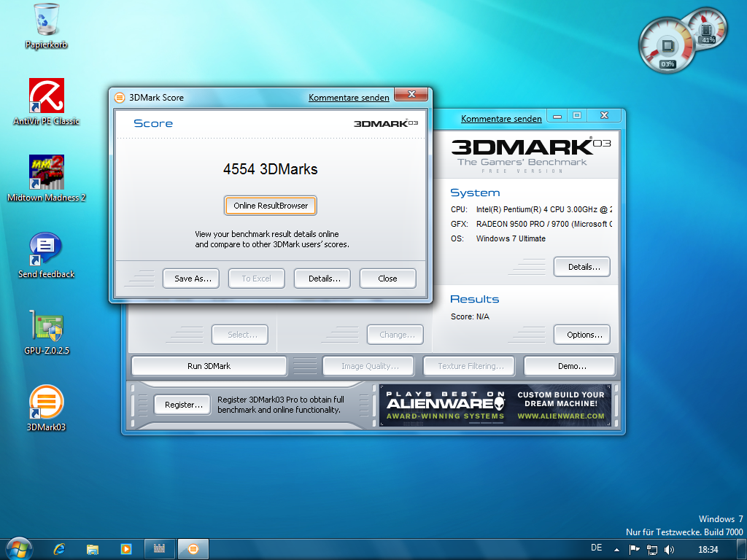Open Windows Media Player from the taskbar
The image size is (747, 560).
click(125, 548)
